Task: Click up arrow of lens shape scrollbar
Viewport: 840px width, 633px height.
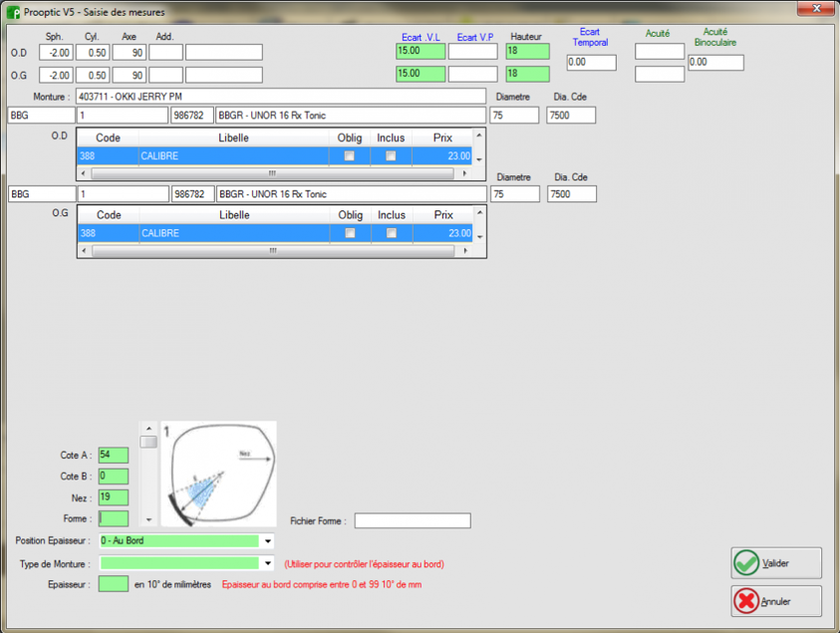Action: [148, 429]
